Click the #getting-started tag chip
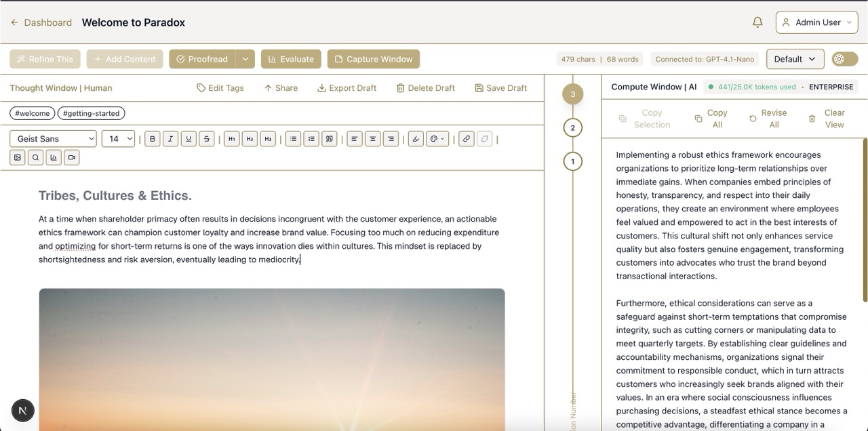 (x=91, y=113)
